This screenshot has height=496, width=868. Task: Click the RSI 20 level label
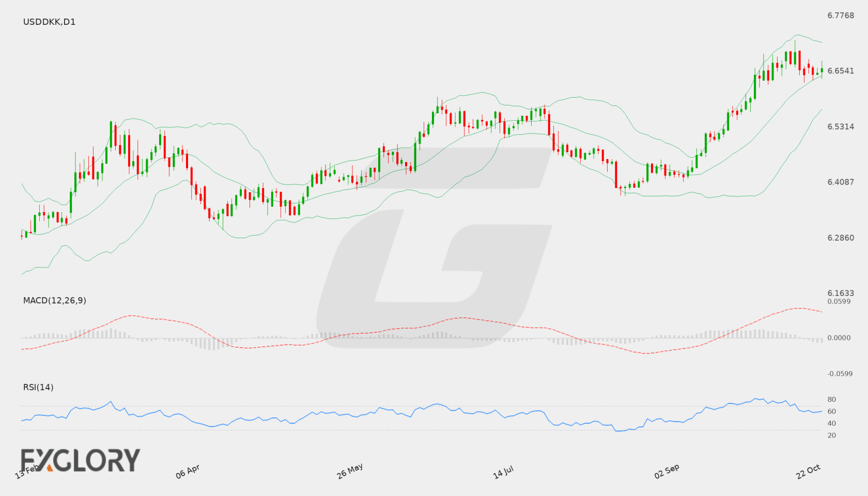832,435
